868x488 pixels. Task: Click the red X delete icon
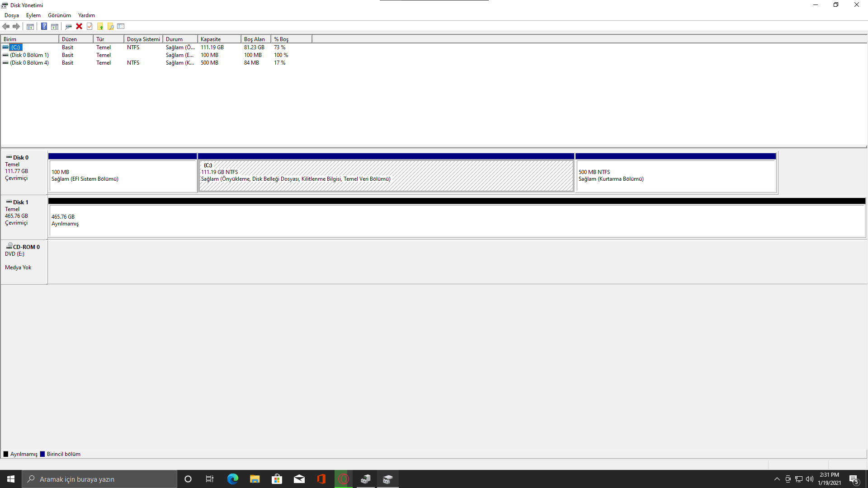pos(79,26)
